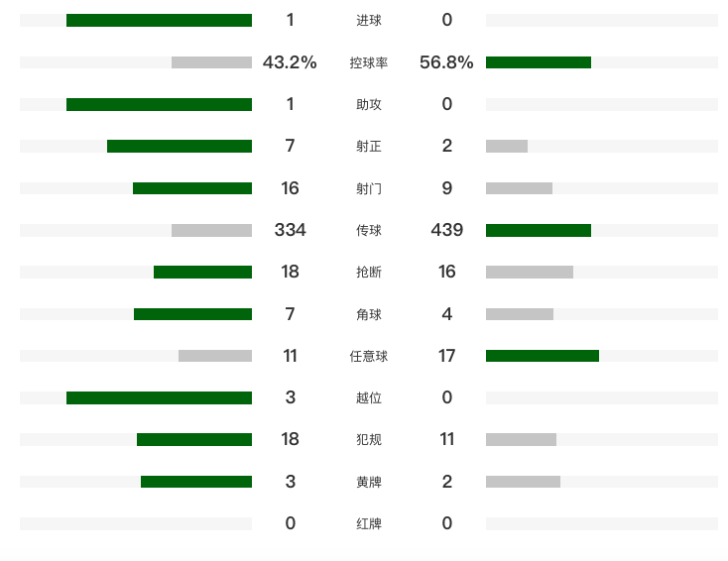The height and width of the screenshot is (561, 728).
Task: Click the right green bar for 传球 439
Action: [x=539, y=230]
